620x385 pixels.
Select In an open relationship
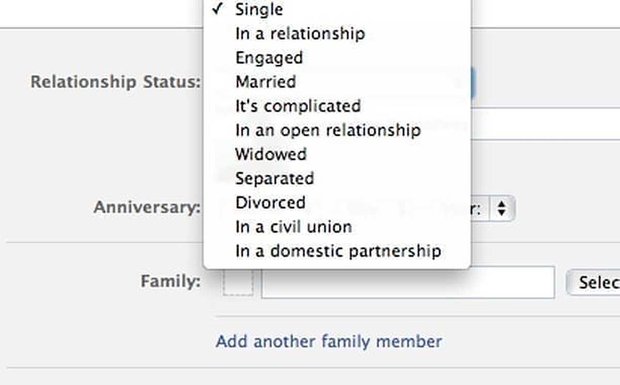[x=337, y=130]
